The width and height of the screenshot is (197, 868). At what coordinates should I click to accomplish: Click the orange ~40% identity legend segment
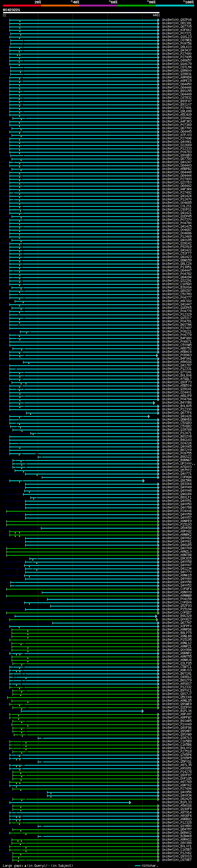(x=60, y=6)
